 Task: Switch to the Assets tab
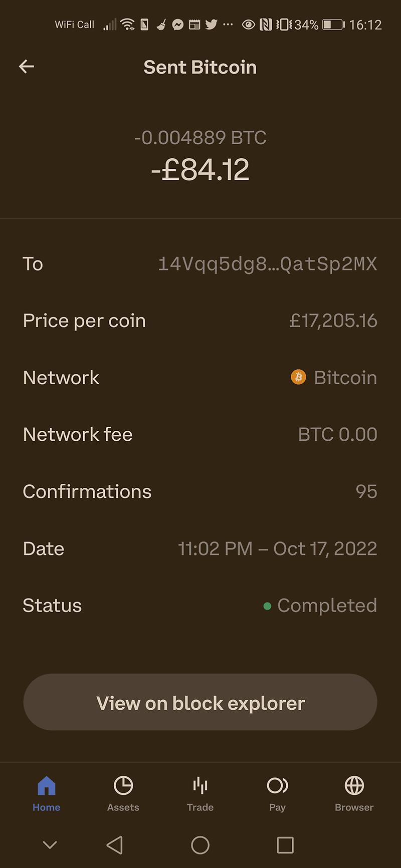click(x=123, y=792)
